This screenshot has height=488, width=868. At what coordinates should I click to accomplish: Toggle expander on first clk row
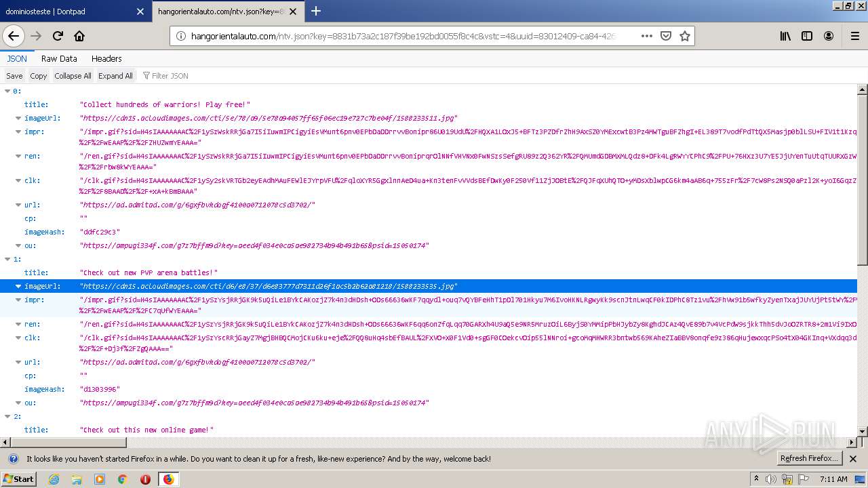(19, 180)
